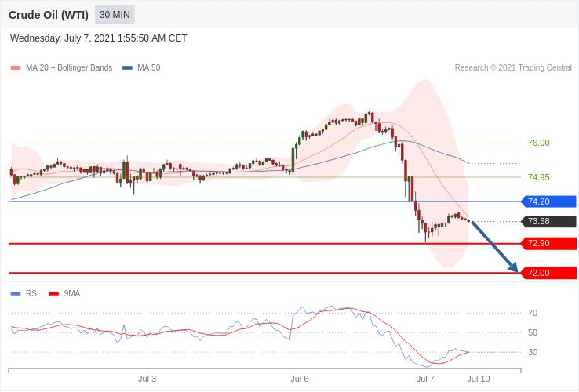The image size is (579, 392).
Task: Click the Research Trading Central copyright text
Action: [x=513, y=68]
